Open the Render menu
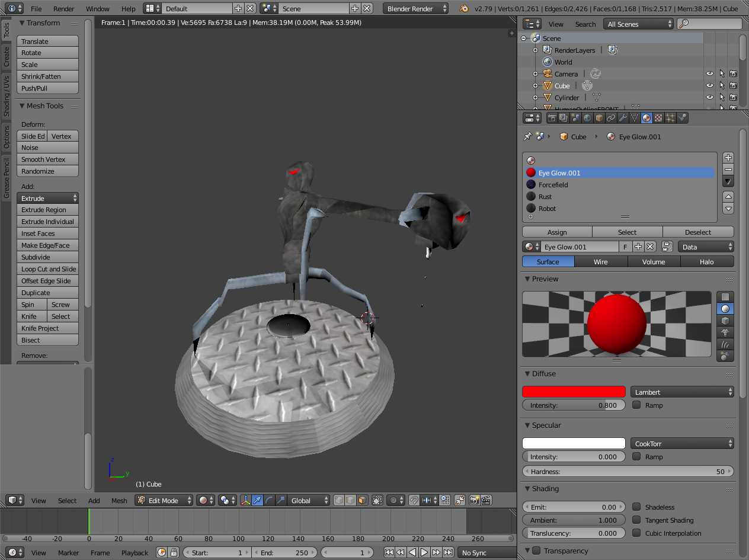Image resolution: width=749 pixels, height=560 pixels. click(x=64, y=8)
